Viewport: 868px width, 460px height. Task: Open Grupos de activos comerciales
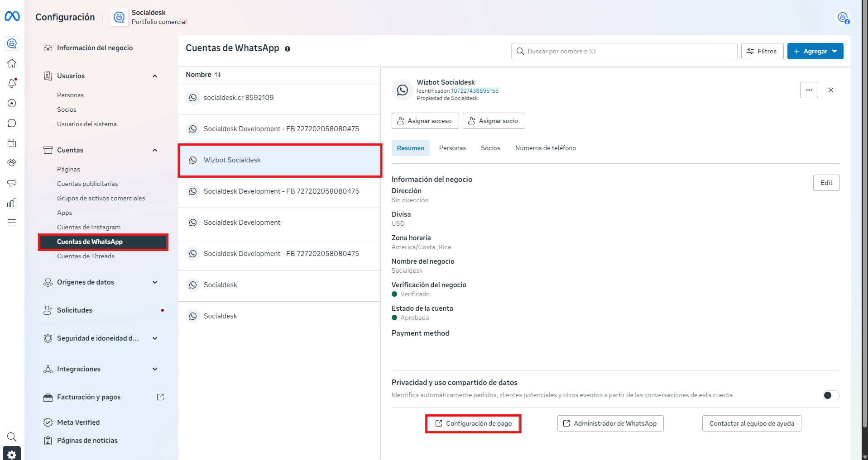[x=101, y=198]
